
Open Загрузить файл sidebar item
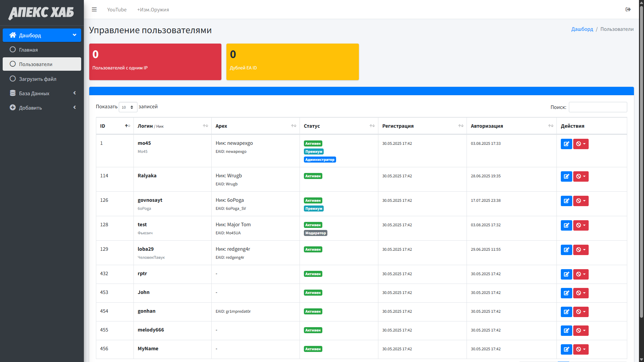click(38, 79)
